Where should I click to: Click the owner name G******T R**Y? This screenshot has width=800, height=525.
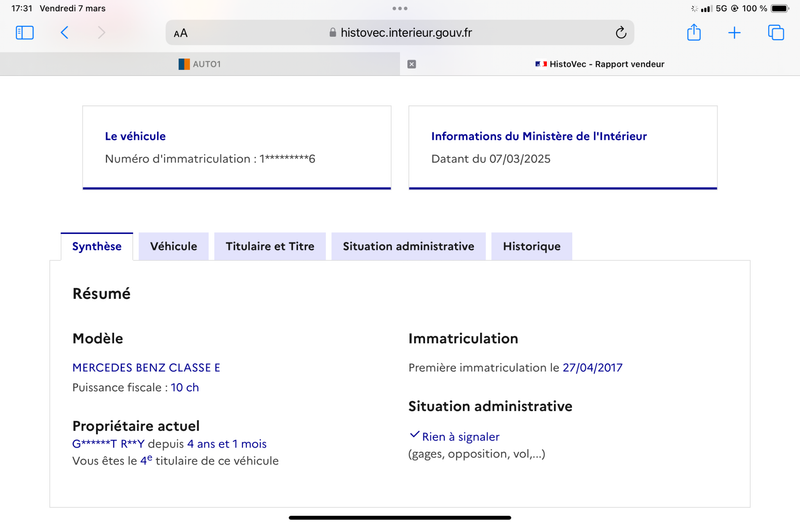(x=108, y=444)
